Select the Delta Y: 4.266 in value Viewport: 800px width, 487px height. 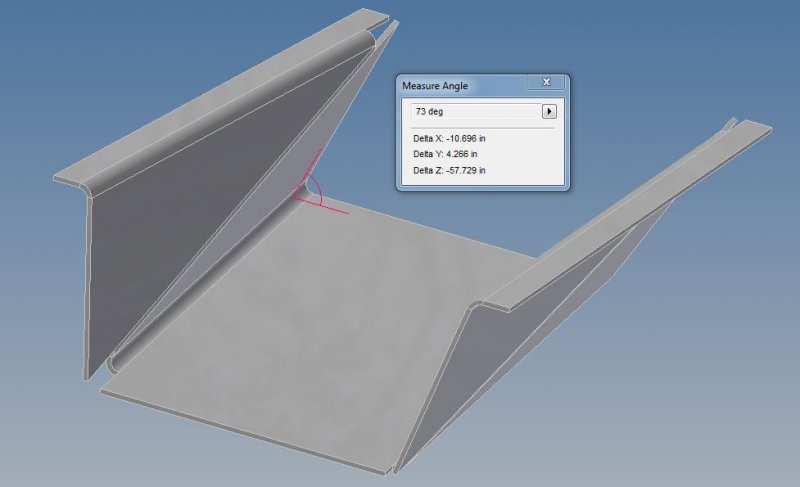coord(445,154)
